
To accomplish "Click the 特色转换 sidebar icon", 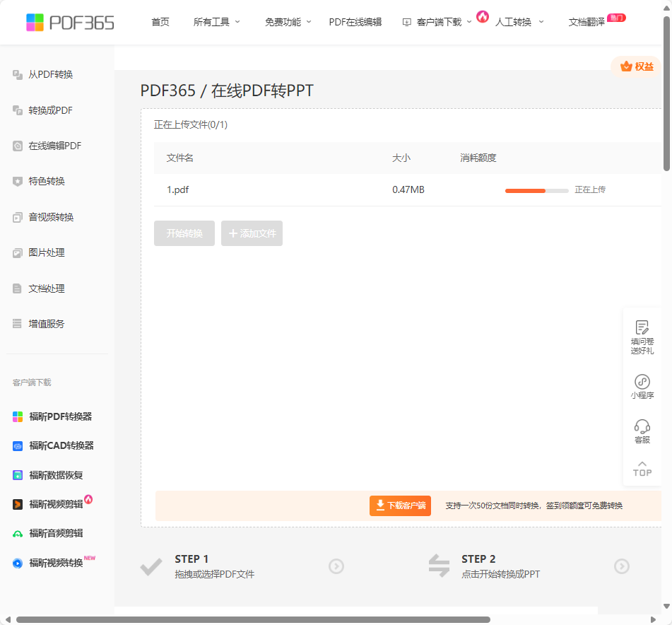I will pyautogui.click(x=18, y=181).
